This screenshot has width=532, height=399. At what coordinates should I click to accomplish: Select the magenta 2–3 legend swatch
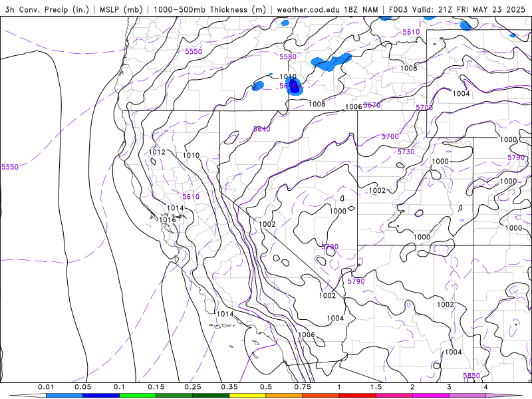431,396
